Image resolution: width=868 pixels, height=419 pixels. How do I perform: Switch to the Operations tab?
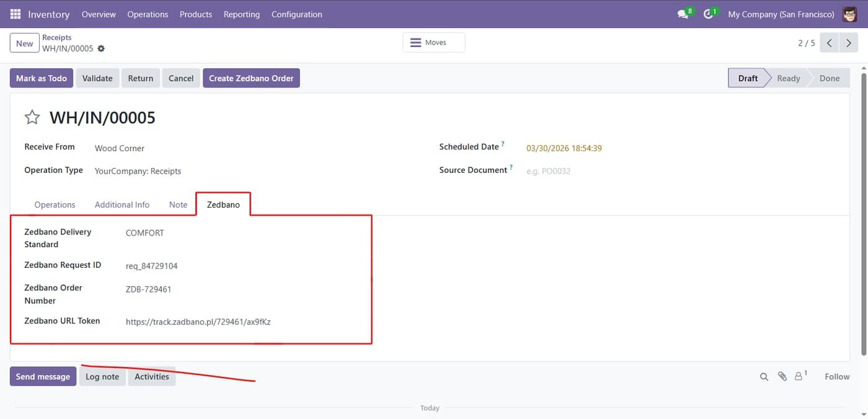coord(55,205)
